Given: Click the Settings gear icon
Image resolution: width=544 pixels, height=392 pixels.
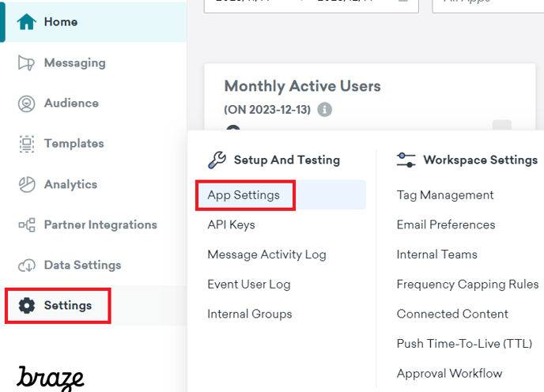Looking at the screenshot, I should [27, 306].
